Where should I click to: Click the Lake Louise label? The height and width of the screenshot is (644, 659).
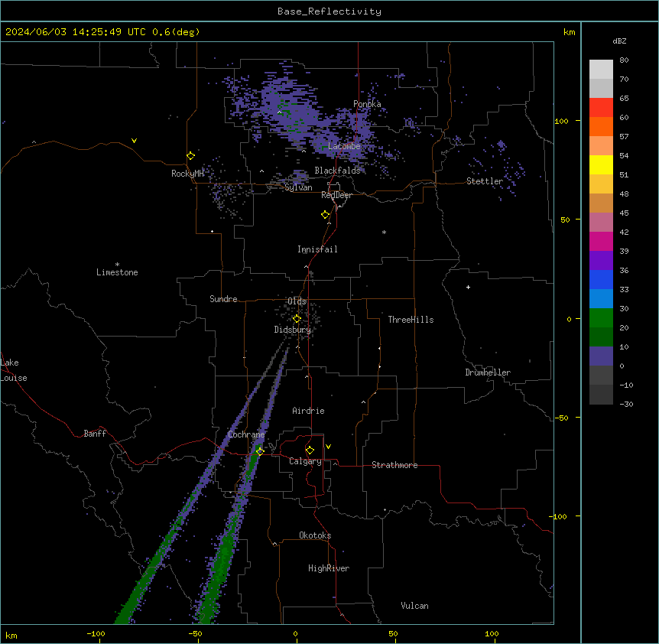(14, 370)
